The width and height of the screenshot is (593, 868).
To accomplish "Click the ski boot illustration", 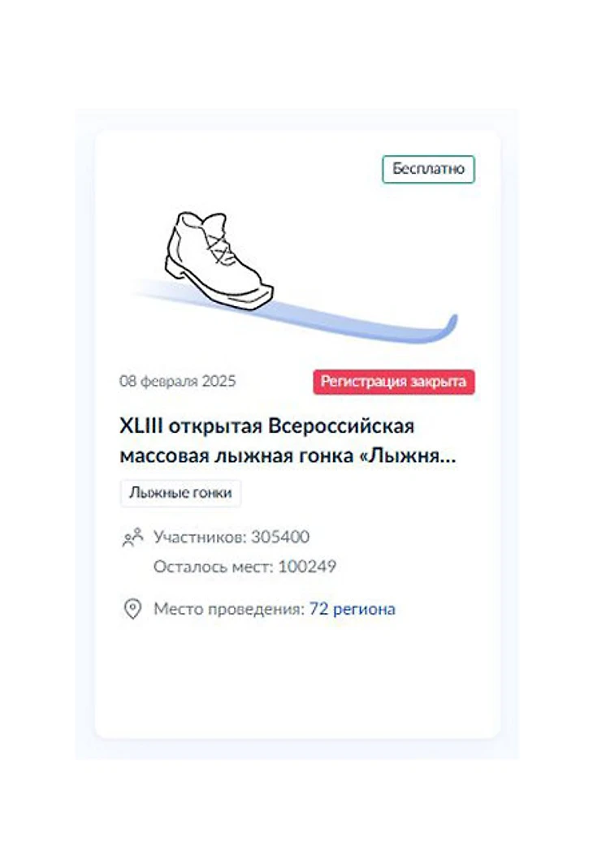I will [x=219, y=260].
